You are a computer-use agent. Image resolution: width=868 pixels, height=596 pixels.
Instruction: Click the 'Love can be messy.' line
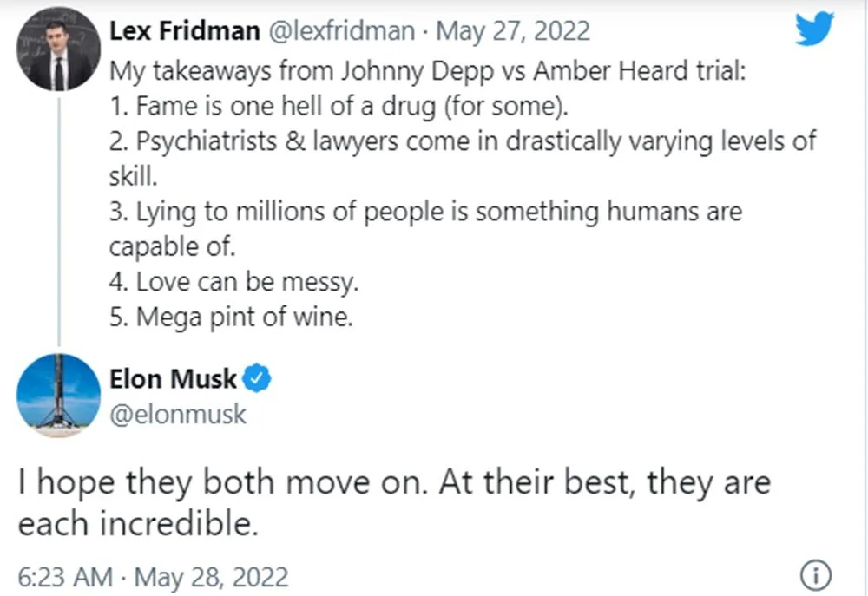[x=234, y=282]
